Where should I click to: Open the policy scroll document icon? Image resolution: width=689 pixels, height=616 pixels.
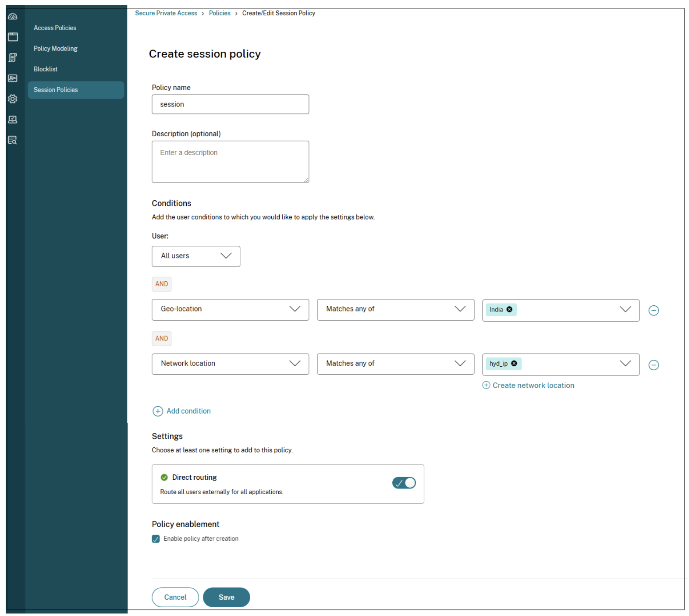(13, 58)
